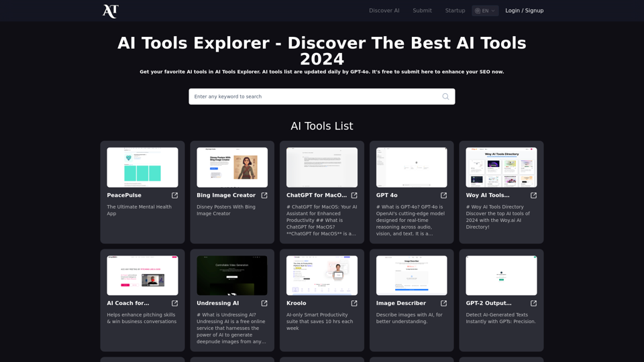Open PeacePulse thumbnail preview
This screenshot has height=362, width=644.
pos(142,168)
